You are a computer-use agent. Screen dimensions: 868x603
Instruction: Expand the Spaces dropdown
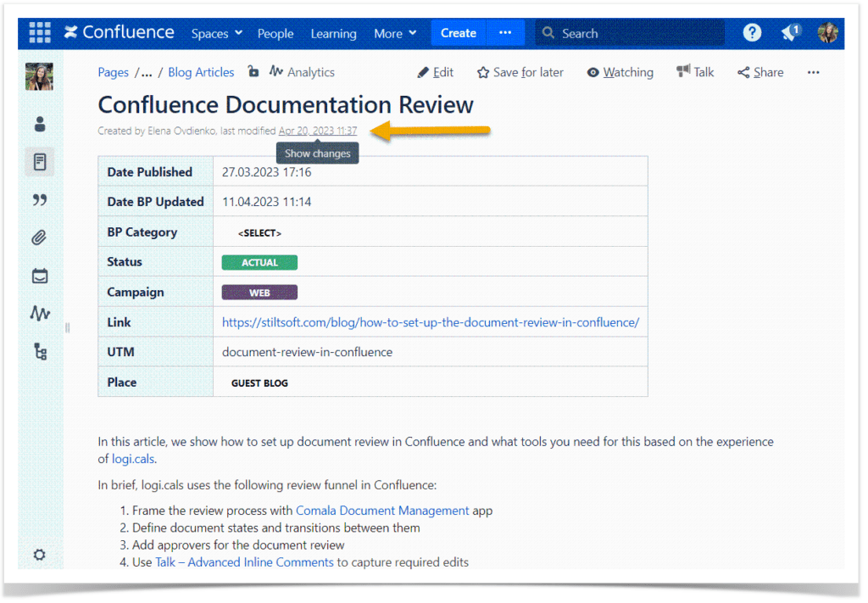[x=216, y=33]
